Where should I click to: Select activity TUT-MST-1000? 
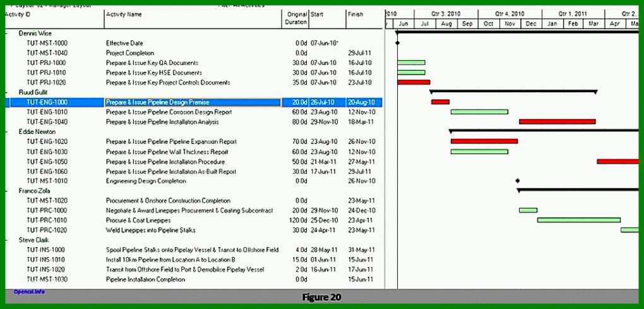(47, 43)
